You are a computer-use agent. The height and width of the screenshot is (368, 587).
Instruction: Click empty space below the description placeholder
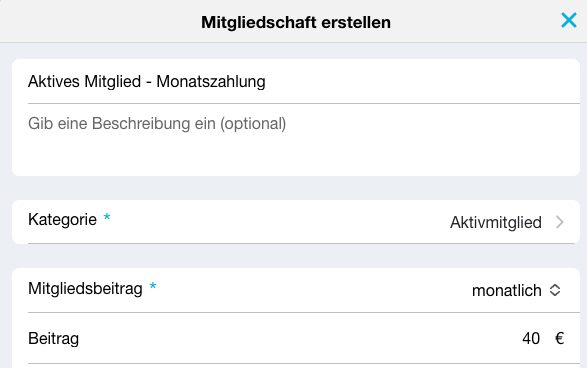(296, 155)
